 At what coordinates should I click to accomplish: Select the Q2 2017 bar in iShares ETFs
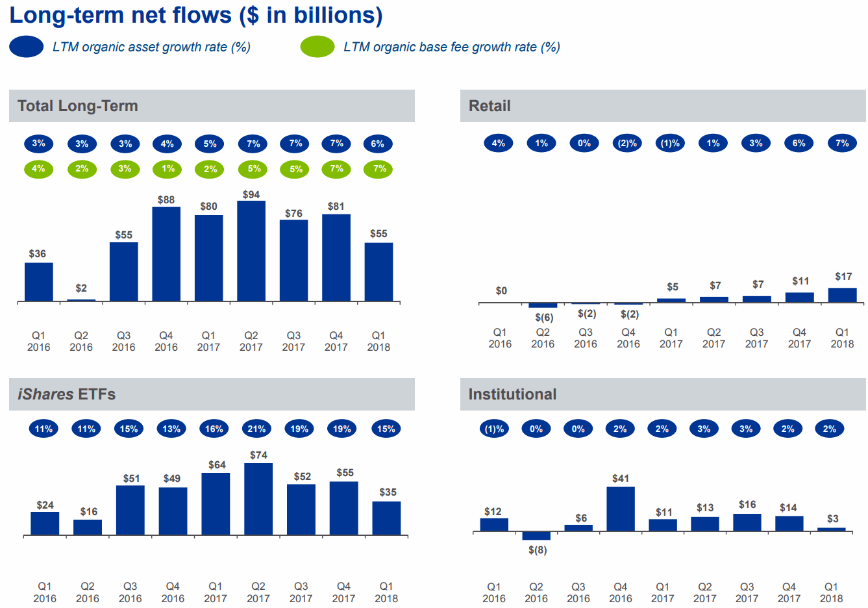258,499
